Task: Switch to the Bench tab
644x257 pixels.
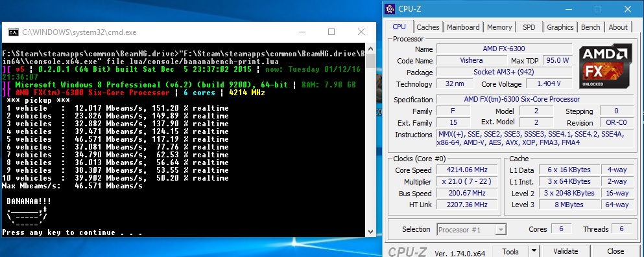Action: 591,27
